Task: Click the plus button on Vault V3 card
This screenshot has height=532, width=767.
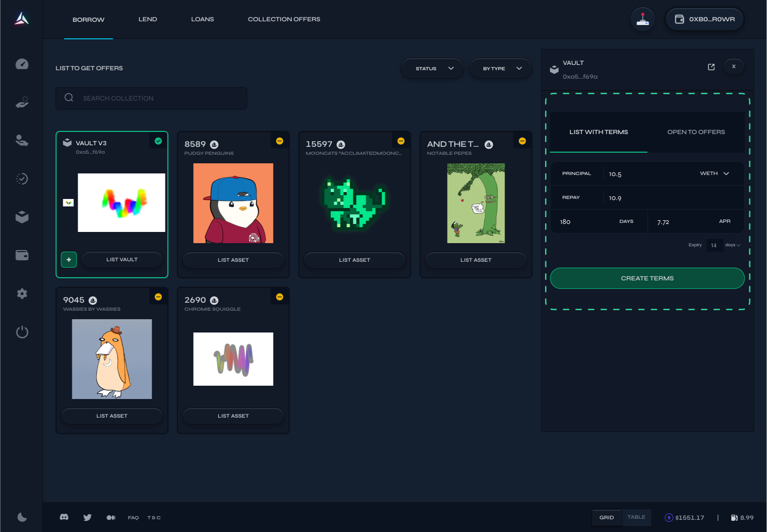Action: (x=69, y=260)
